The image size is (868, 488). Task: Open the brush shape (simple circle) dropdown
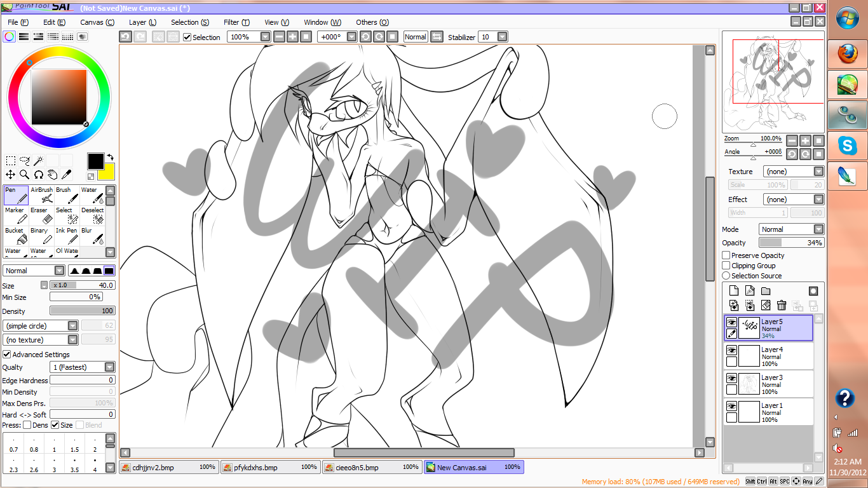tap(72, 325)
